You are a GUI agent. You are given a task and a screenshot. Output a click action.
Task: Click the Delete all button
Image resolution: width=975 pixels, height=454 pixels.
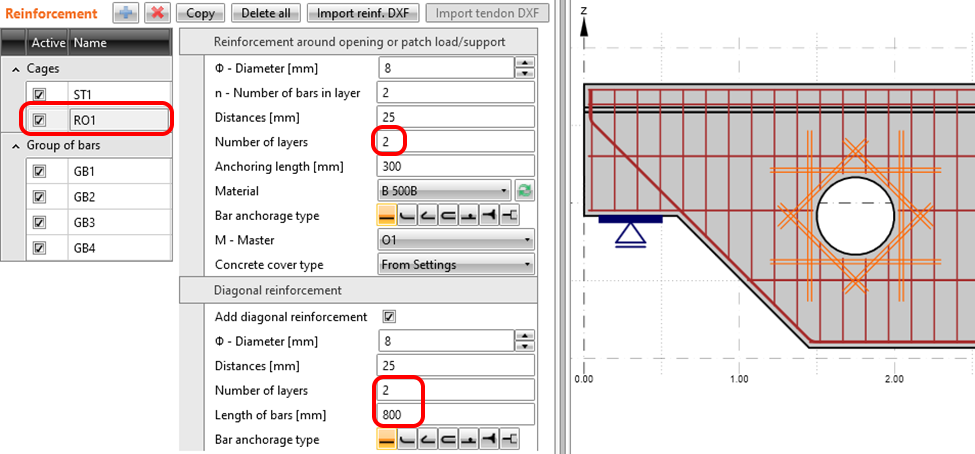coord(266,13)
